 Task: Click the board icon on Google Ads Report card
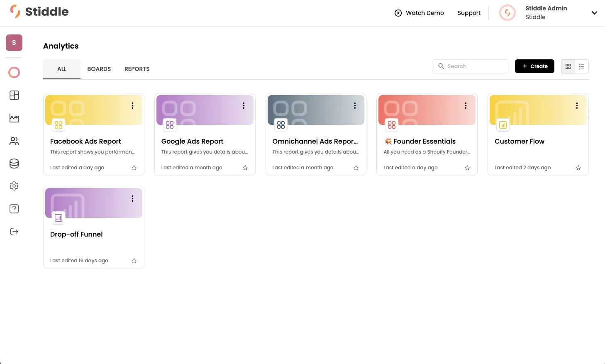tap(170, 125)
